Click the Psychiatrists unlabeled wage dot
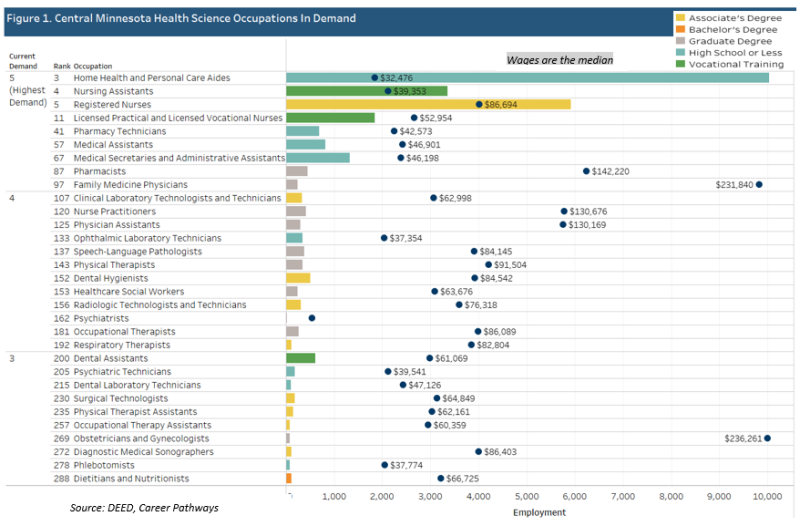The width and height of the screenshot is (800, 526). point(312,318)
